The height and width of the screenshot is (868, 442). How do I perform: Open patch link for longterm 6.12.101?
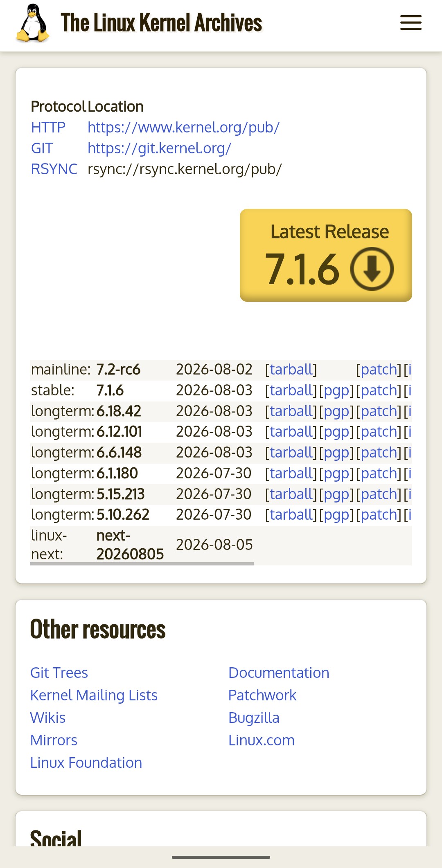(379, 432)
